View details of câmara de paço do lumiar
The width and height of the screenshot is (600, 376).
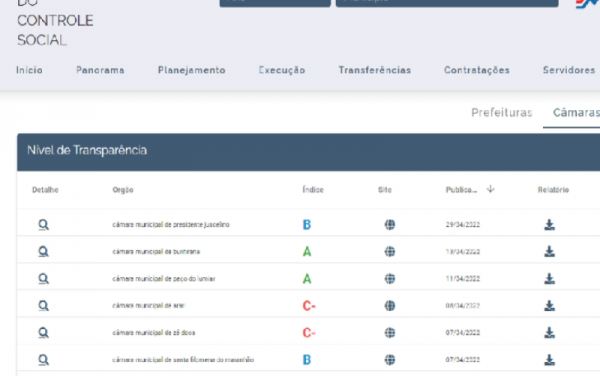coord(43,279)
